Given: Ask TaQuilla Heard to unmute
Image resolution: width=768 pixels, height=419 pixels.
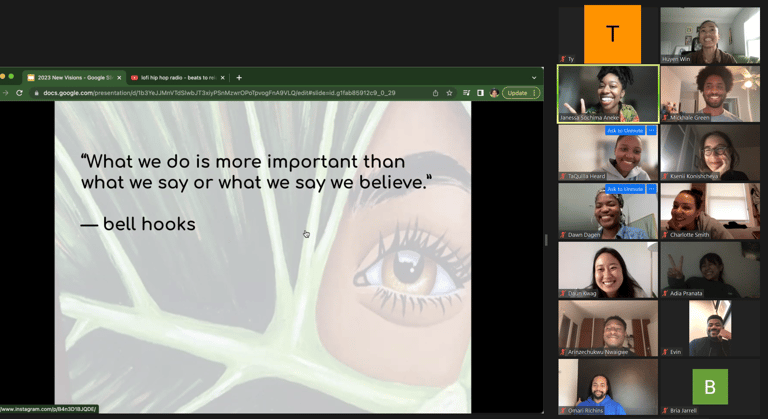Looking at the screenshot, I should [625, 130].
